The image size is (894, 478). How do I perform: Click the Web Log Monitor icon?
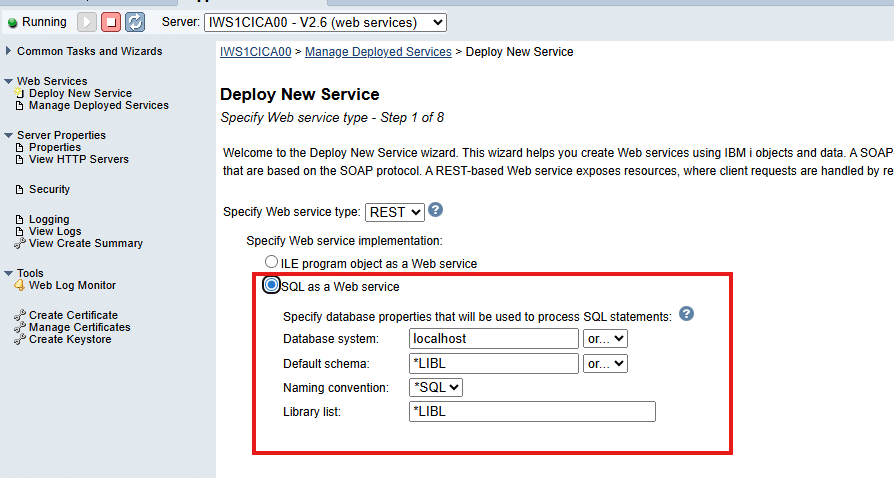[x=20, y=286]
